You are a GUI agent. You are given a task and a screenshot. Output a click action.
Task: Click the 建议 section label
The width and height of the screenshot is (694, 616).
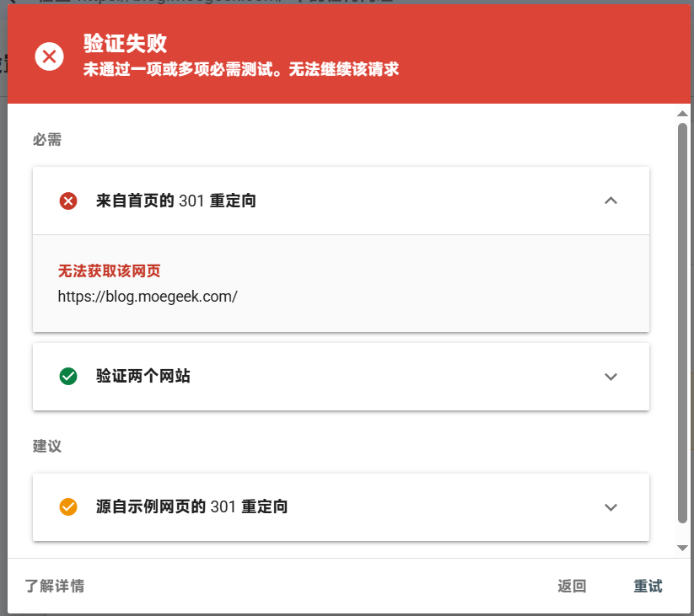(47, 446)
